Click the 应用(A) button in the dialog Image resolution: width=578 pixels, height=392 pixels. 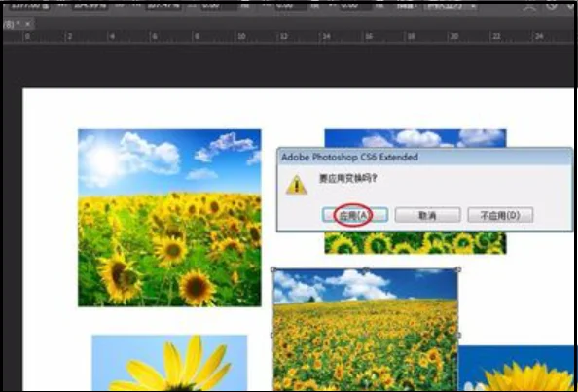[x=354, y=215]
